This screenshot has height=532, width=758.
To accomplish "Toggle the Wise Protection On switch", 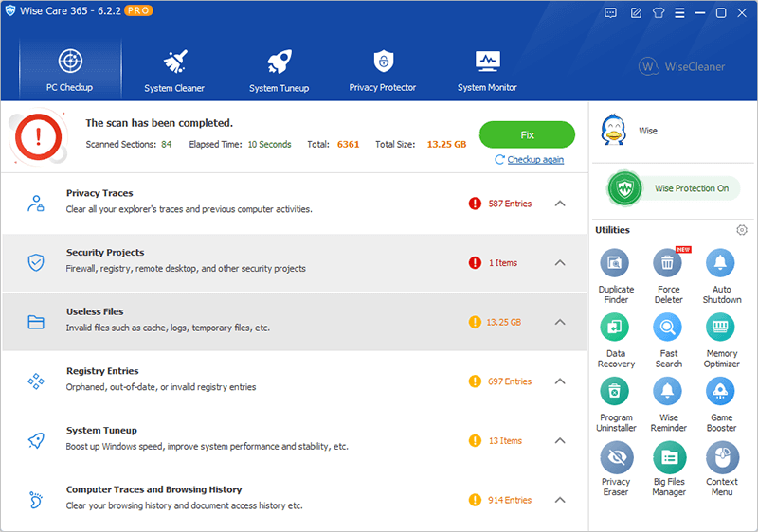I will coord(673,188).
